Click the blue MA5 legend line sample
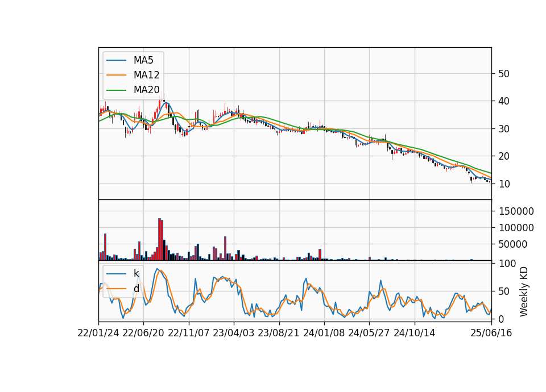The width and height of the screenshot is (546, 392). tap(116, 60)
